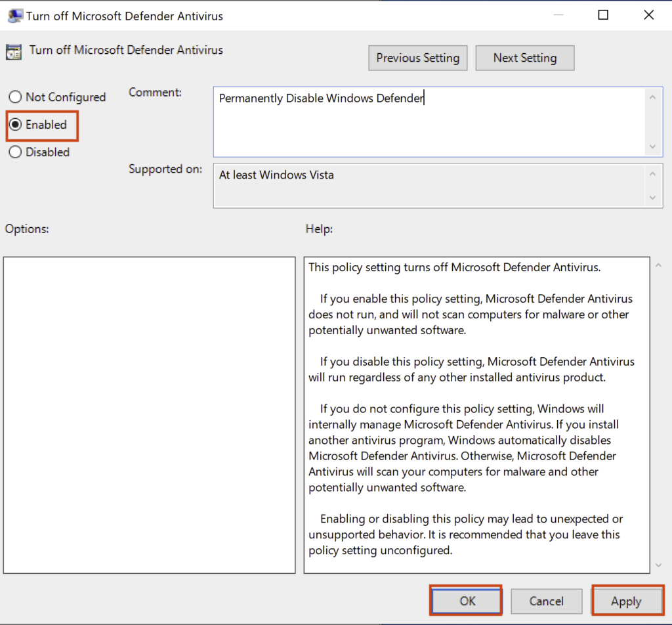
Task: Close the Turn off Microsoft Defender Antivirus dialog
Action: pos(648,15)
